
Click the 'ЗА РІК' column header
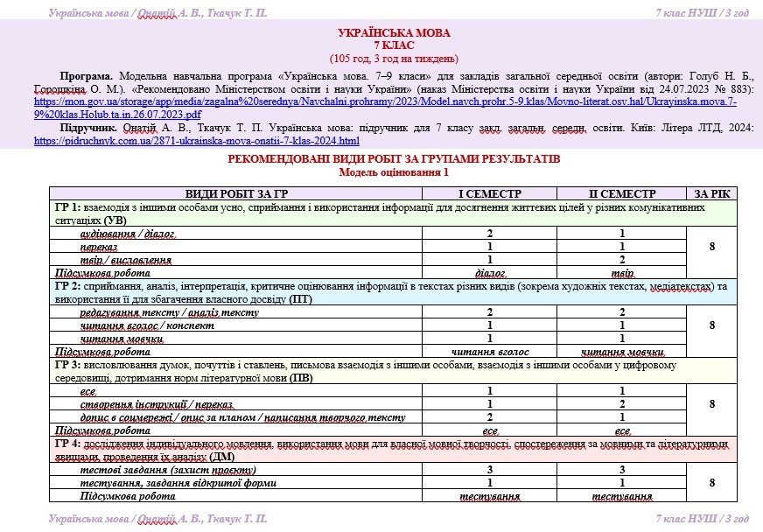click(x=712, y=193)
